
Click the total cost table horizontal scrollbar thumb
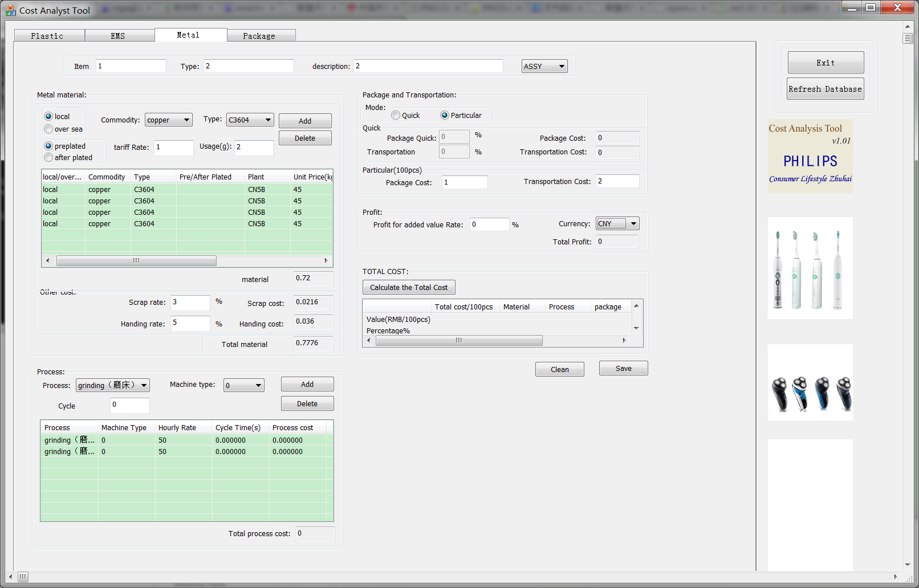(459, 340)
